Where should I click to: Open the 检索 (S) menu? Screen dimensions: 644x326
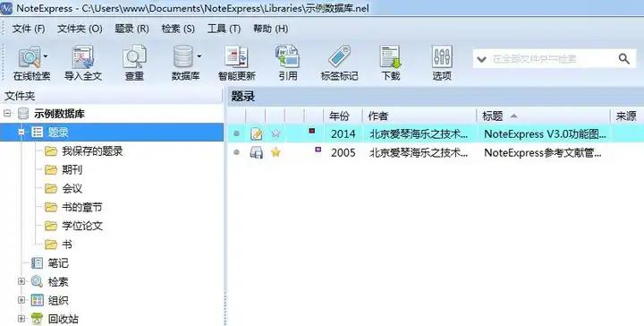[x=178, y=29]
